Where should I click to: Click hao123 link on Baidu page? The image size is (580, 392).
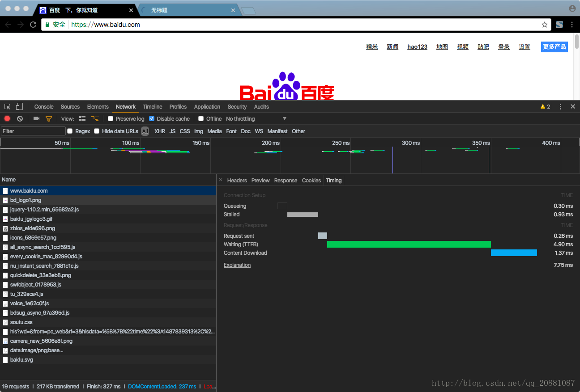click(417, 46)
